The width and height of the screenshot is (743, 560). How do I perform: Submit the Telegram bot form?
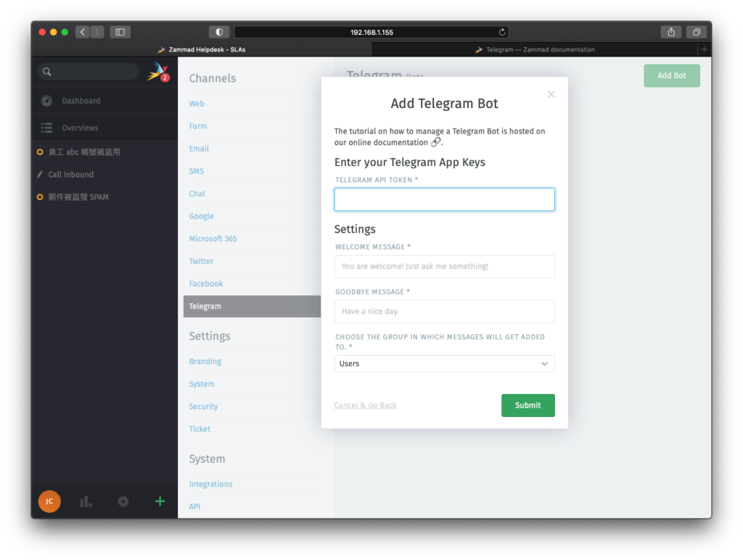(528, 405)
